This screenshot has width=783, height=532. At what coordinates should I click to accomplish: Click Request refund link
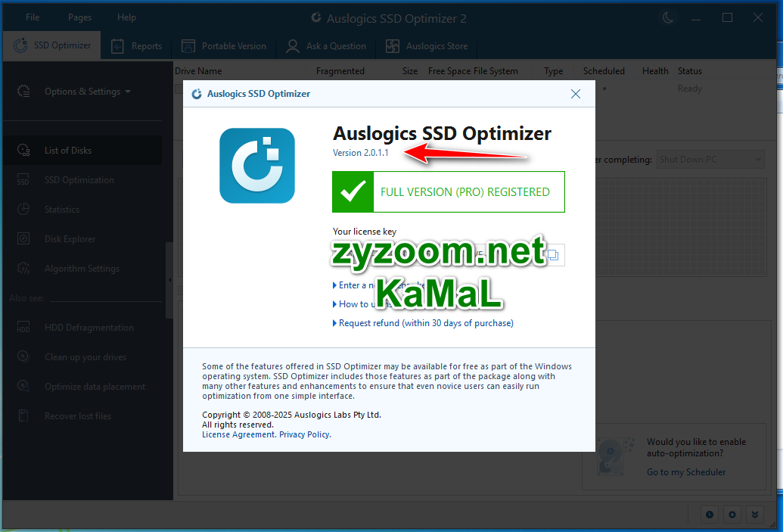pos(426,323)
